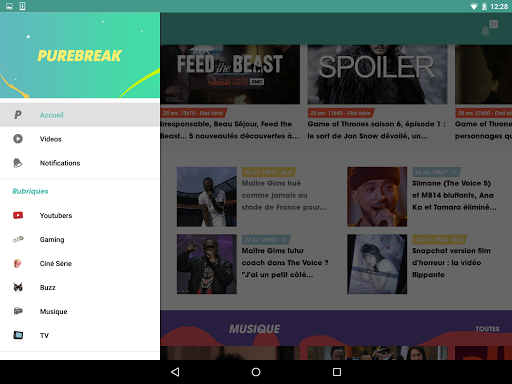Tap the Videos play icon
512x384 pixels.
18,139
